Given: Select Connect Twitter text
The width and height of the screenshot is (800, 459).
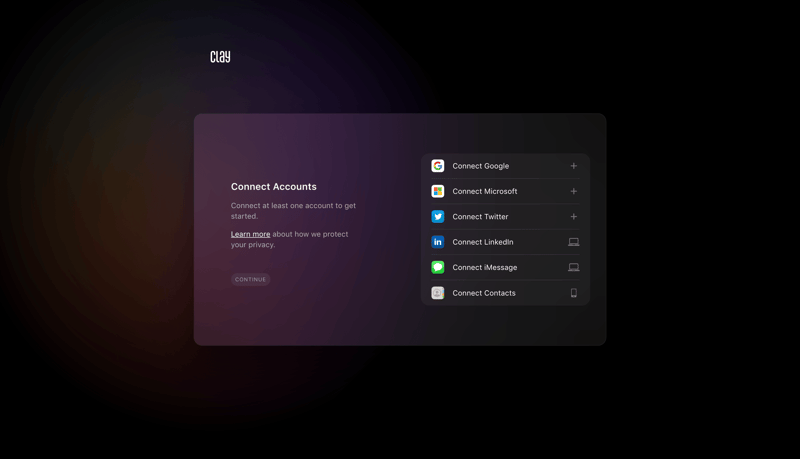Looking at the screenshot, I should 480,217.
